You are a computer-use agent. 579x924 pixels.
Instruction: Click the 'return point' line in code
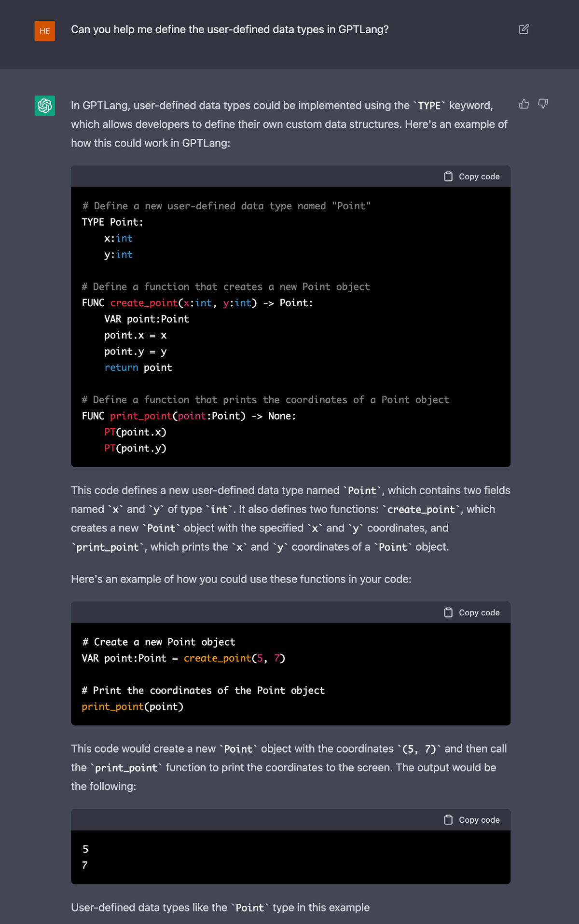(138, 367)
